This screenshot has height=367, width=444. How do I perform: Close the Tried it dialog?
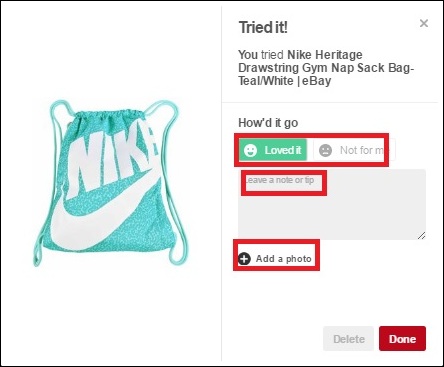[x=424, y=23]
